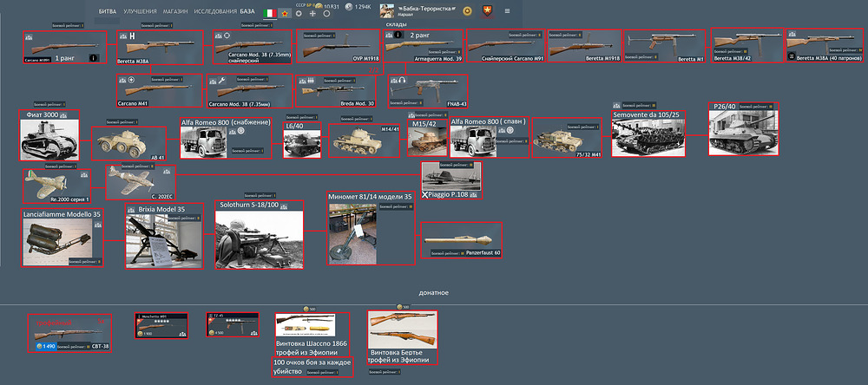Select the Beretta M1918 card
The image size is (868, 385).
[583, 46]
